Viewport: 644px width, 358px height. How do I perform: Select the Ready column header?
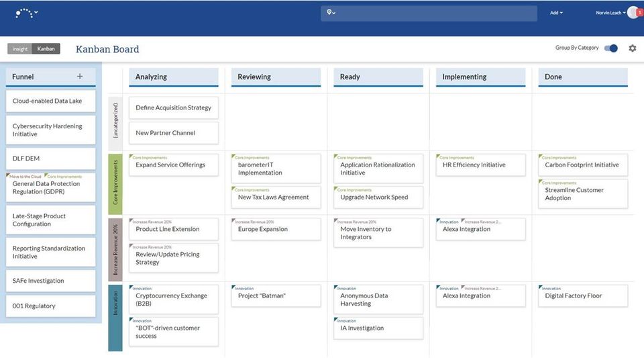(x=378, y=77)
